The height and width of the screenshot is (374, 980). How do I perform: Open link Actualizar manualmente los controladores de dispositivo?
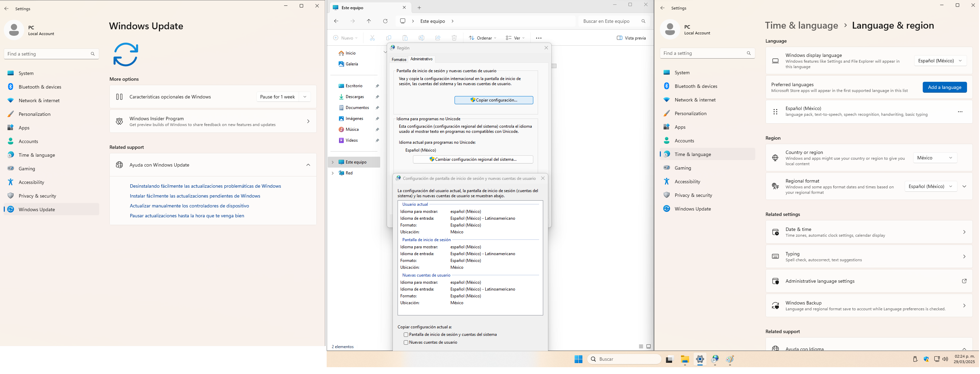pos(189,206)
